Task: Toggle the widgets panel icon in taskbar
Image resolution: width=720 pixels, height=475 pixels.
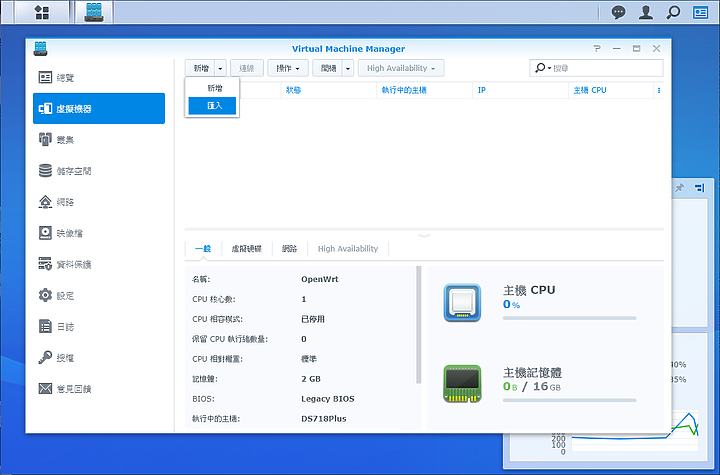Action: [x=700, y=12]
